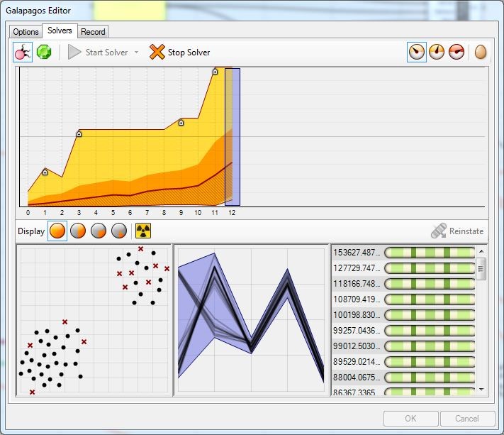Select the genome with fitness 153627.487

[403, 253]
